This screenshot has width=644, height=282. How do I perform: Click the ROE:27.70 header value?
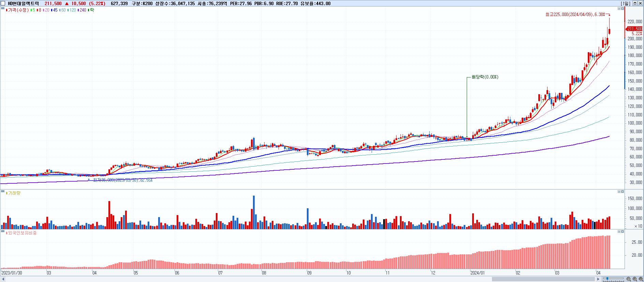tap(287, 3)
